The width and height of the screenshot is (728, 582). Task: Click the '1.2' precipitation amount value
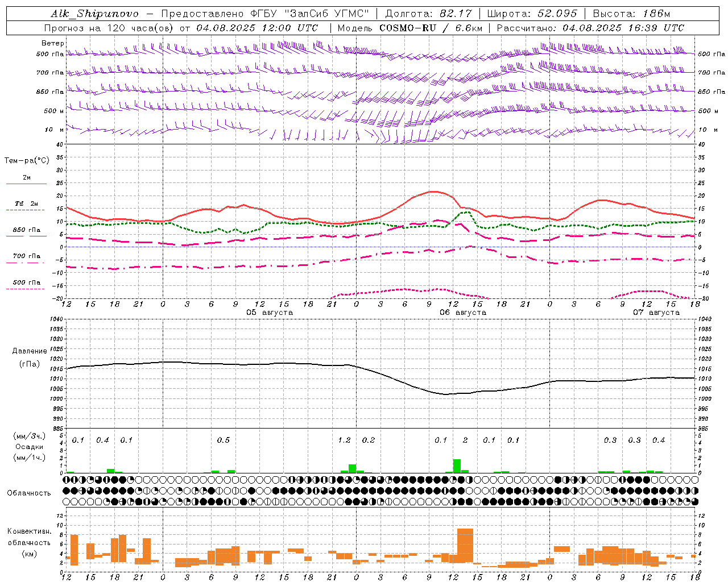click(344, 440)
